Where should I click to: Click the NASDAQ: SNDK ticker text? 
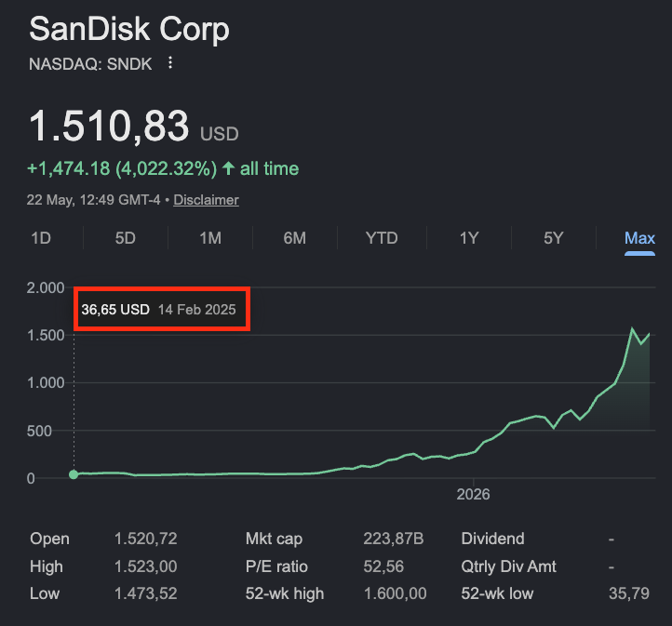pos(90,64)
